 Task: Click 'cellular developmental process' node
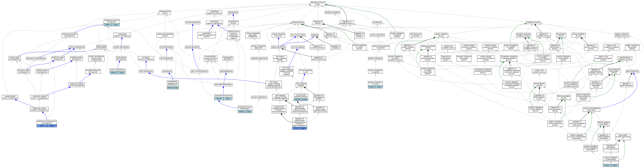(x=165, y=35)
